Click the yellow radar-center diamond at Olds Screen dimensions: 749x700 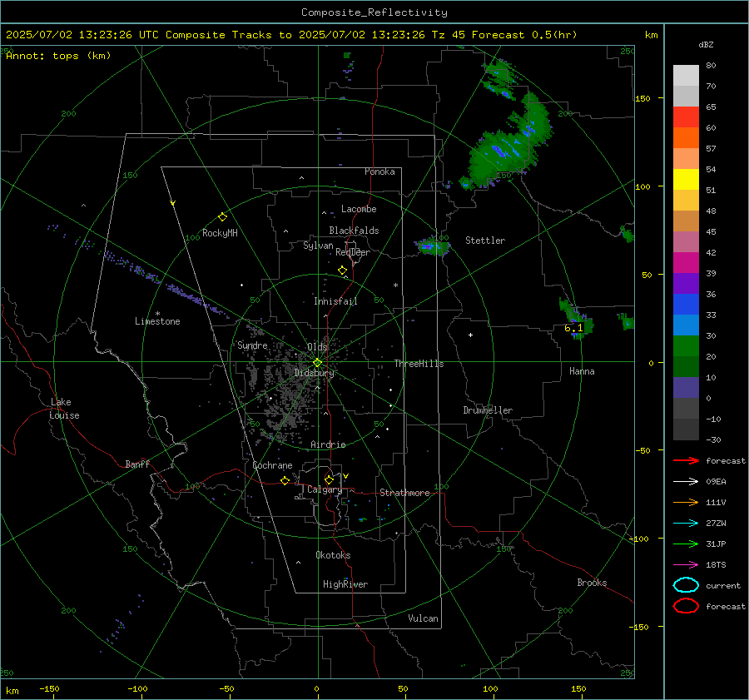tap(317, 363)
